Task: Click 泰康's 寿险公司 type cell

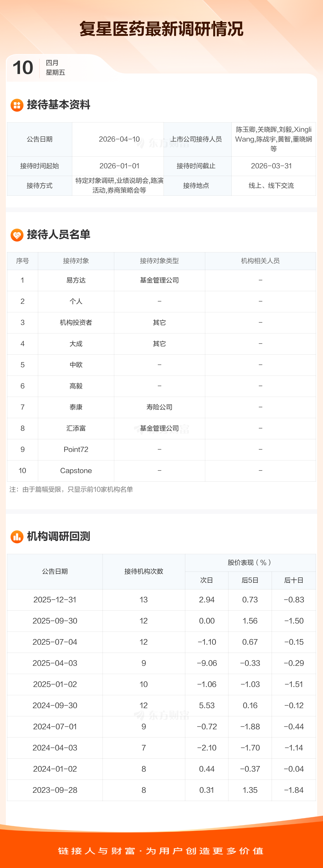Action: [x=159, y=407]
